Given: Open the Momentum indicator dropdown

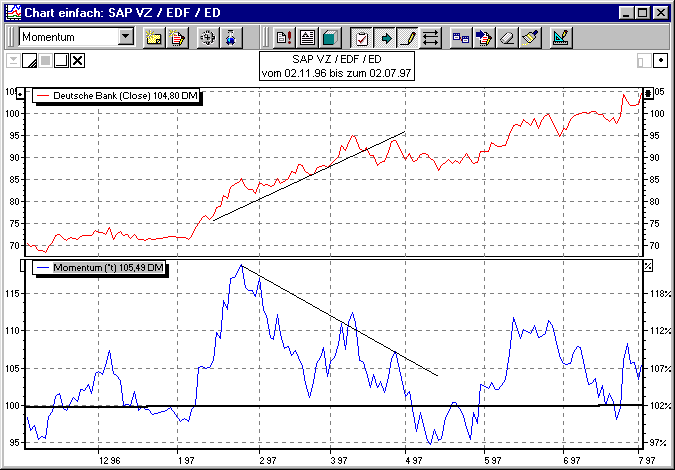Looking at the screenshot, I should click(125, 37).
